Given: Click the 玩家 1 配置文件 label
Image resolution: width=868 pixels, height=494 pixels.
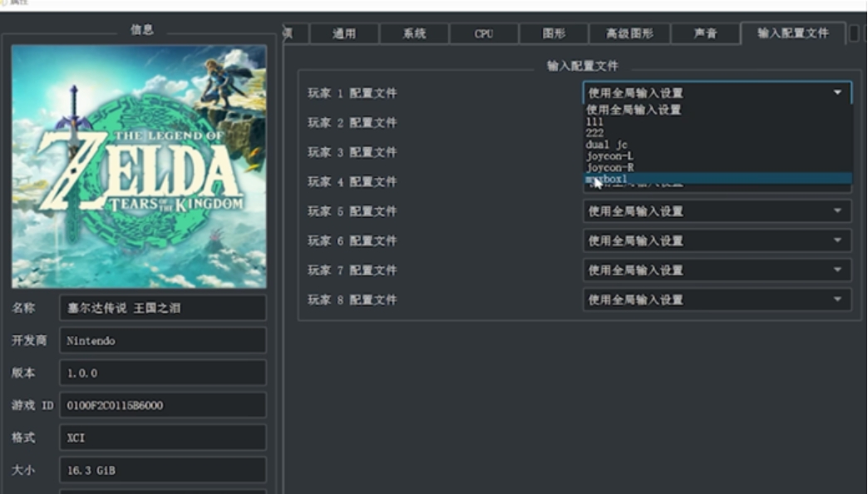Looking at the screenshot, I should click(352, 93).
